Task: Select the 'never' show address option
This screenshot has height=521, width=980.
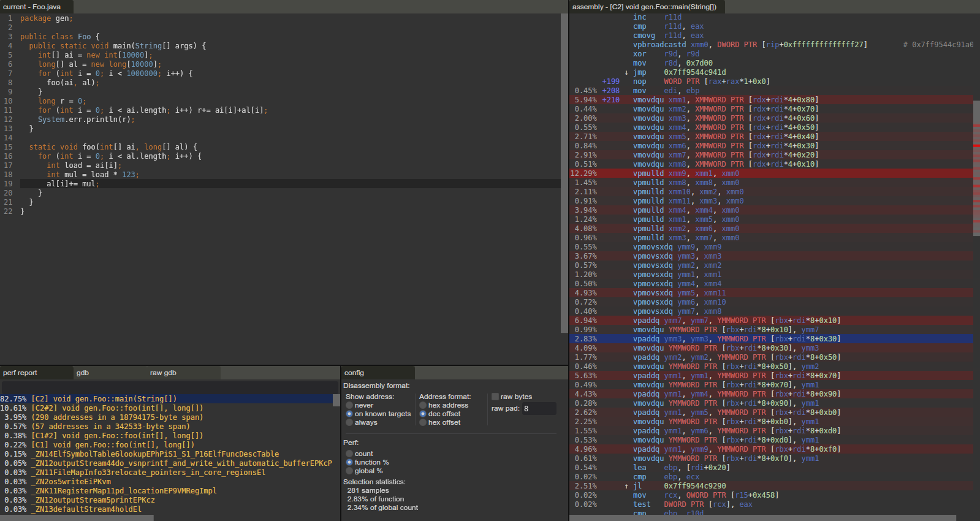Action: [349, 405]
